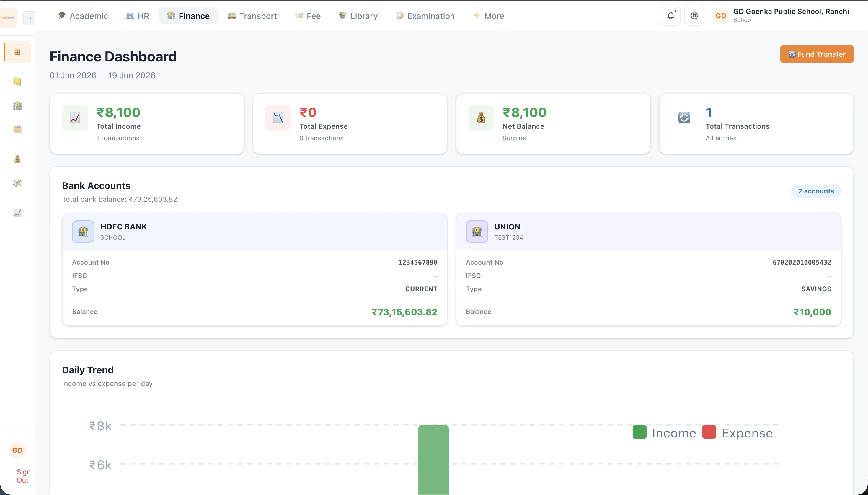Go to the Transport tab
Image resolution: width=868 pixels, height=495 pixels.
[x=252, y=16]
